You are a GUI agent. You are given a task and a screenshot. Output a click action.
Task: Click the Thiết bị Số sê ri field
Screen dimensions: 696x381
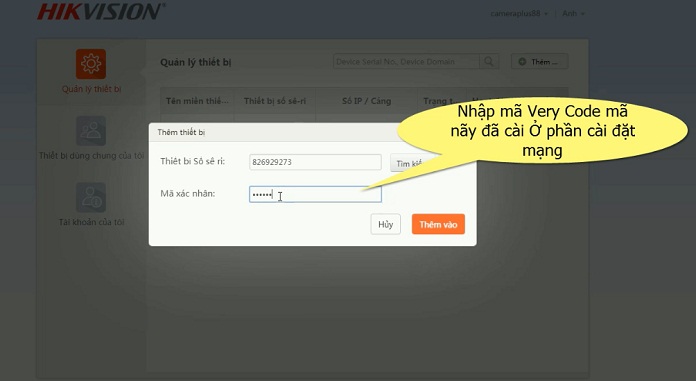pyautogui.click(x=315, y=162)
